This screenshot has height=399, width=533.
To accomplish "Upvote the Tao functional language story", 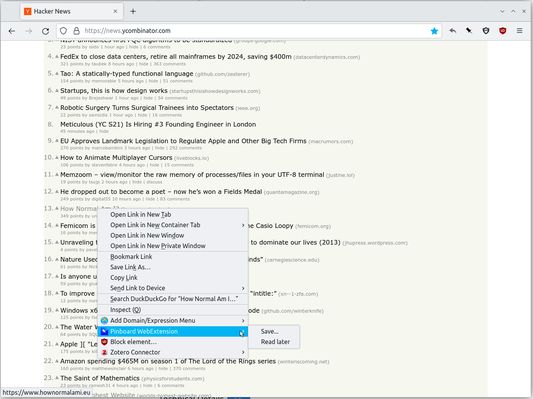I will pyautogui.click(x=57, y=74).
